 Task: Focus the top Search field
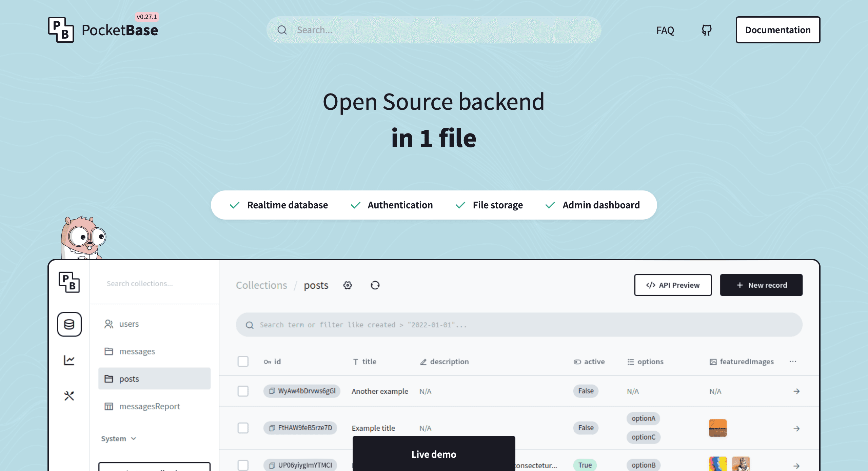click(434, 30)
